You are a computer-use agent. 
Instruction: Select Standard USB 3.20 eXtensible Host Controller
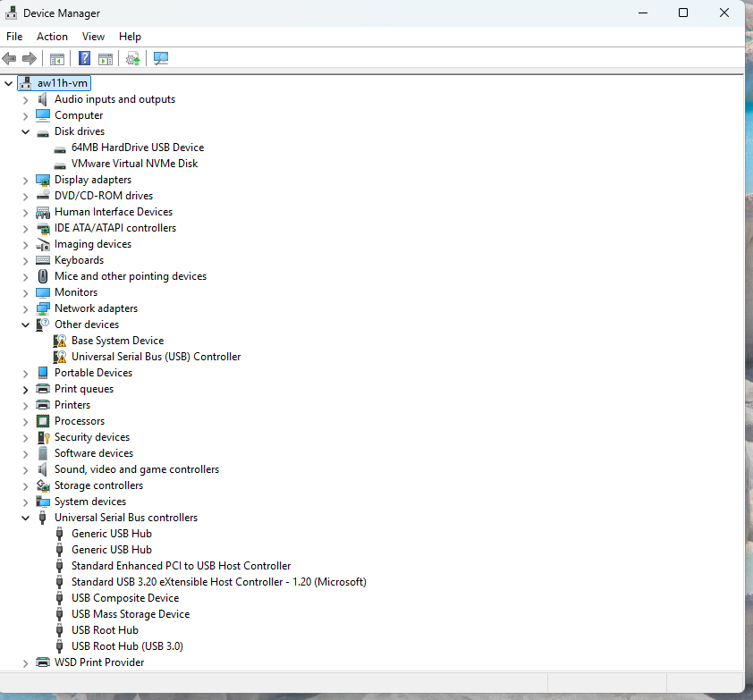tap(219, 582)
